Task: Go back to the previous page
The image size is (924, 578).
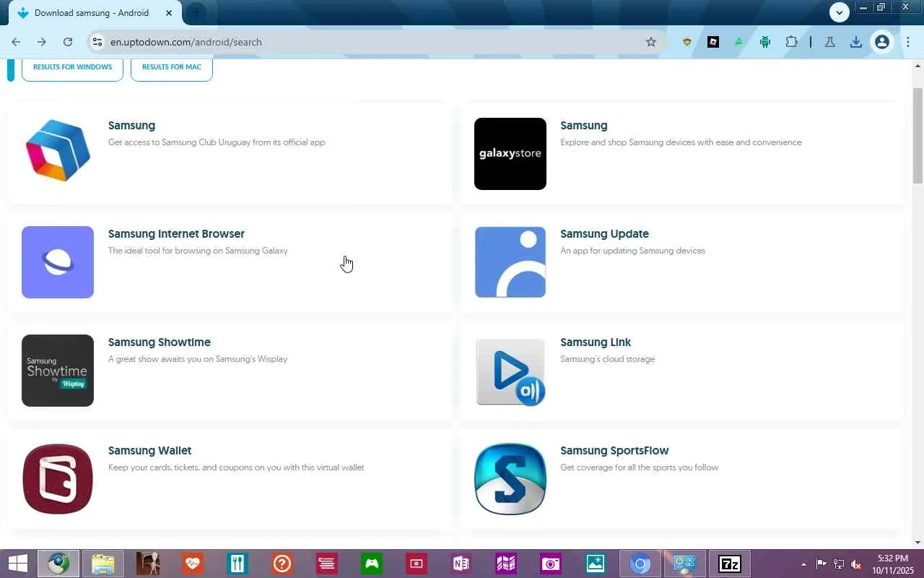Action: click(x=16, y=42)
